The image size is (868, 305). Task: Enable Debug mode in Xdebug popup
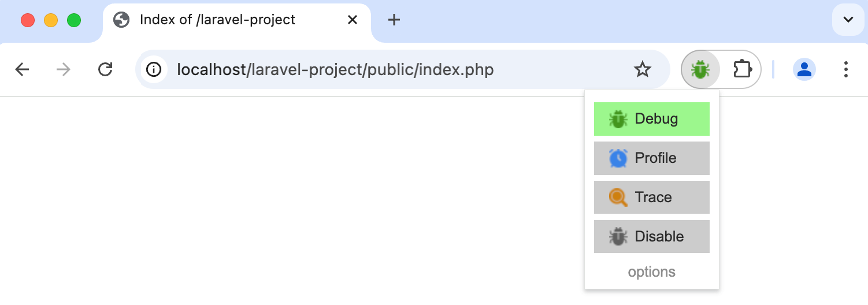click(651, 119)
